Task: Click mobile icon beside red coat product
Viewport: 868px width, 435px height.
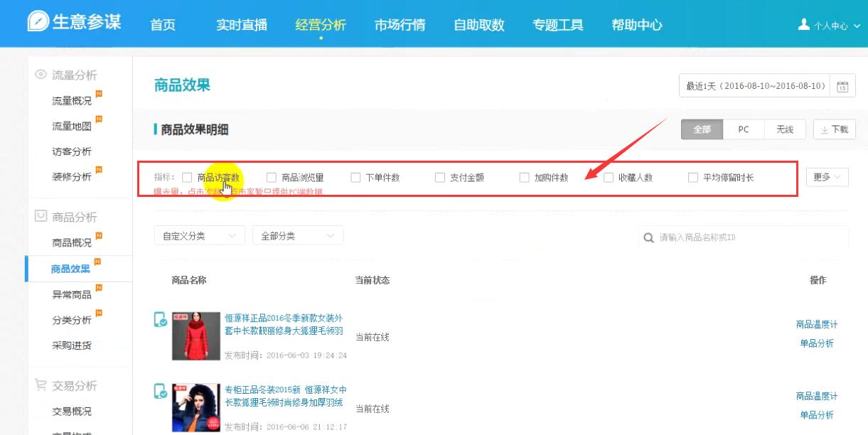Action: click(161, 320)
